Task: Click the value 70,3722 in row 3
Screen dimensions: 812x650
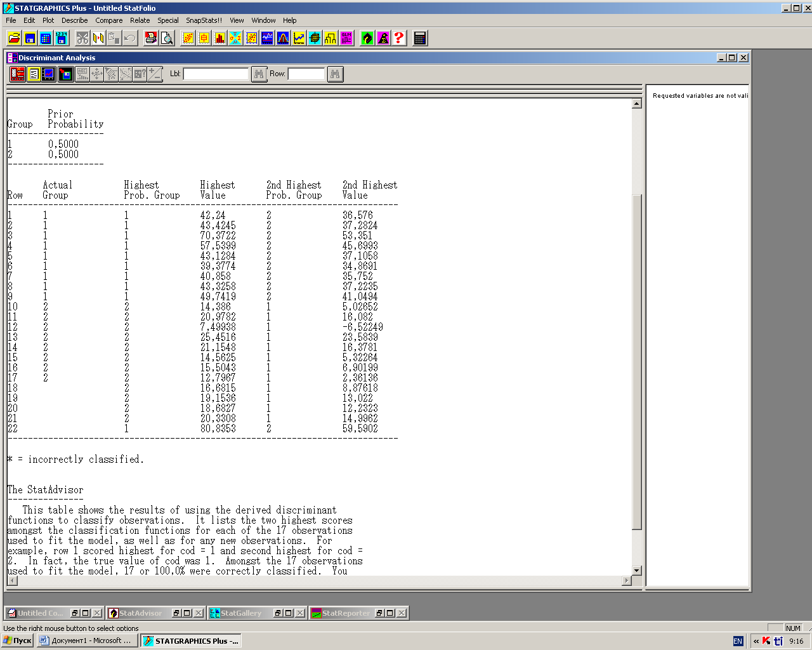Action: point(218,235)
